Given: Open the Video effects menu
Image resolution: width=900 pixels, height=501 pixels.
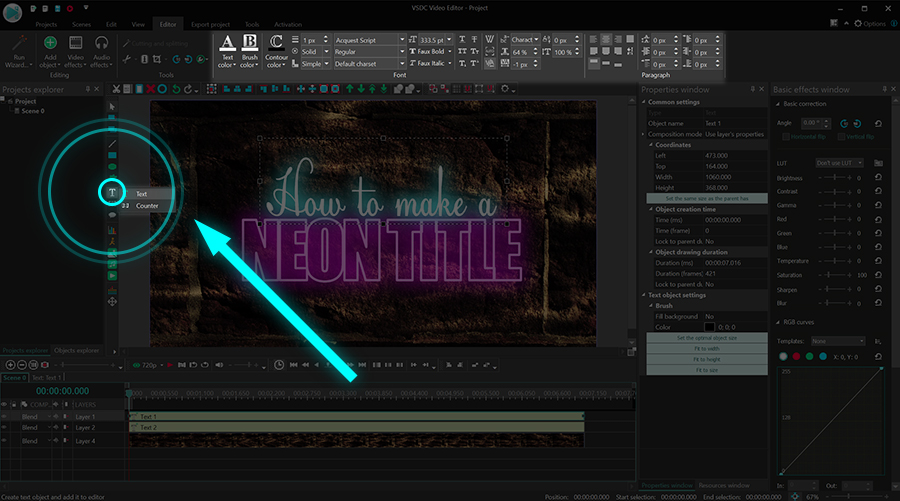Looking at the screenshot, I should pos(76,51).
